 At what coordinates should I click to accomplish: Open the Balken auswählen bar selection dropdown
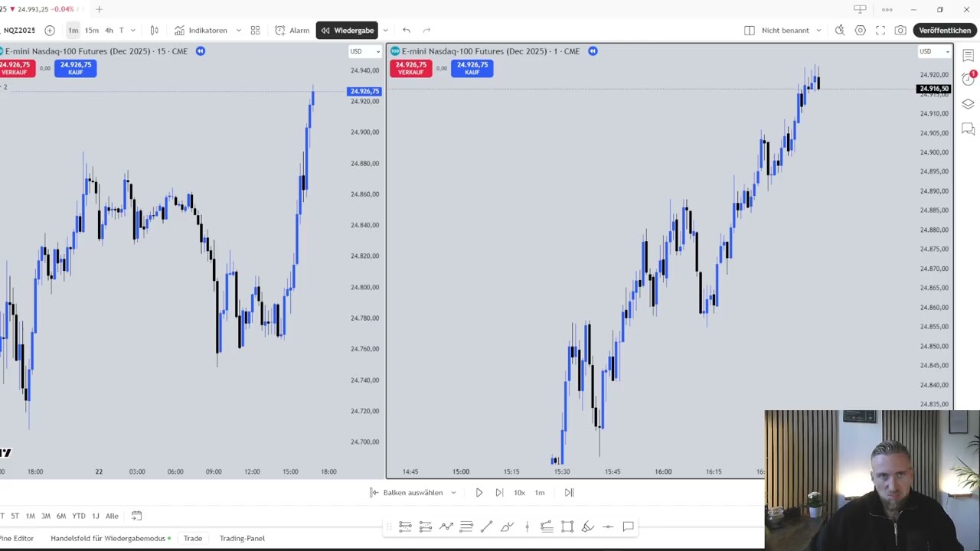pyautogui.click(x=413, y=493)
